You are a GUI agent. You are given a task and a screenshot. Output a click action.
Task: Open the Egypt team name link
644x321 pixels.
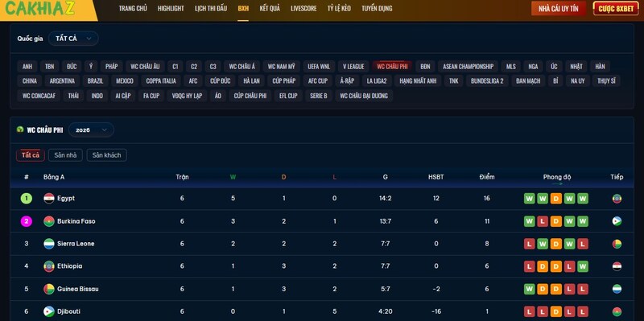66,198
